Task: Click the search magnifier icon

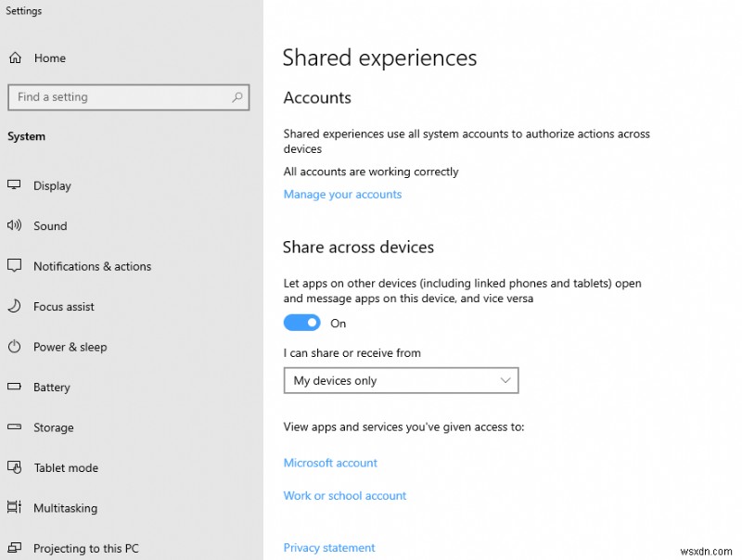Action: point(237,96)
